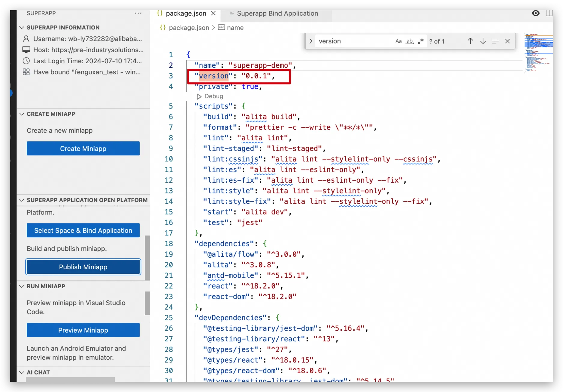
Task: Click the "@alita/flow" dependency name
Action: 231,254
